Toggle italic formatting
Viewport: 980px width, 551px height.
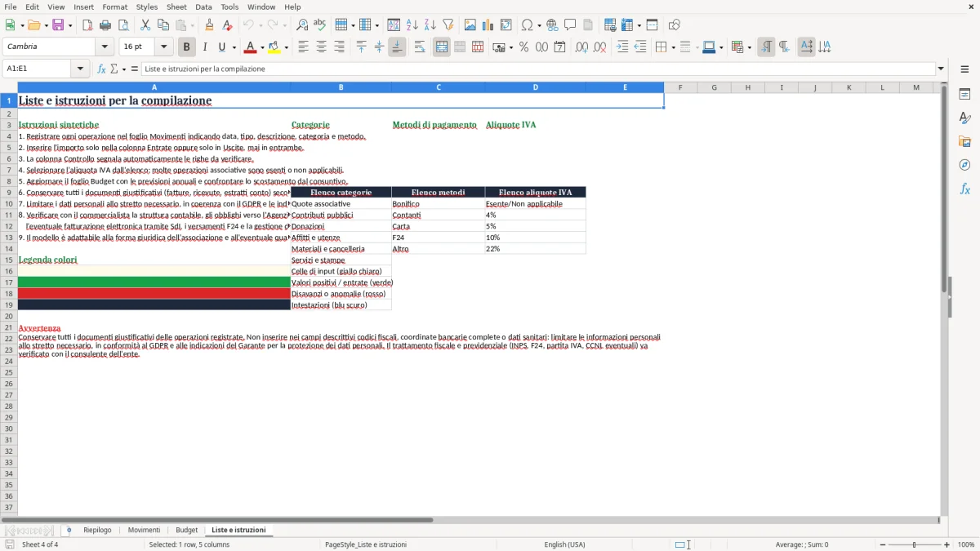pos(205,47)
